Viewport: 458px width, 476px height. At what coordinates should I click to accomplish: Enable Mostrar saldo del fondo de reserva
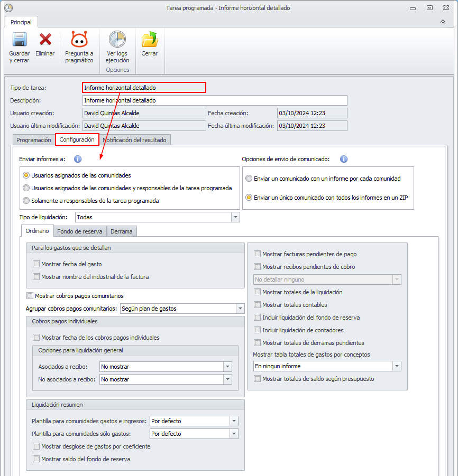(36, 459)
